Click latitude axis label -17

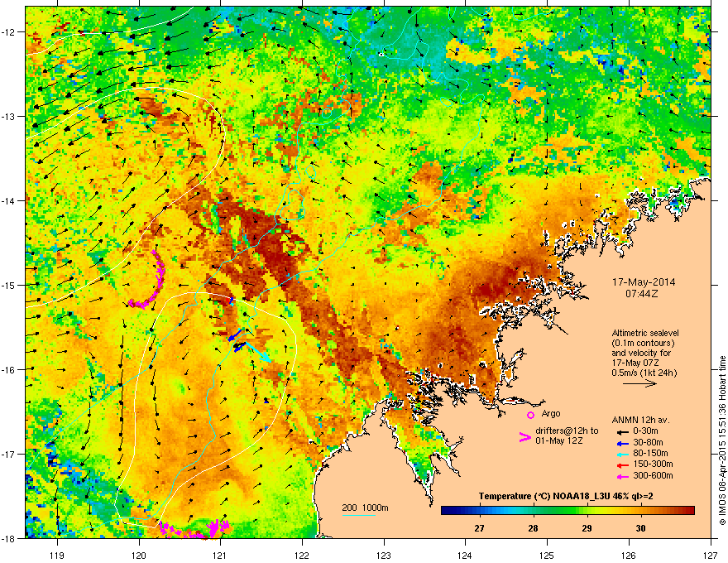pyautogui.click(x=9, y=454)
